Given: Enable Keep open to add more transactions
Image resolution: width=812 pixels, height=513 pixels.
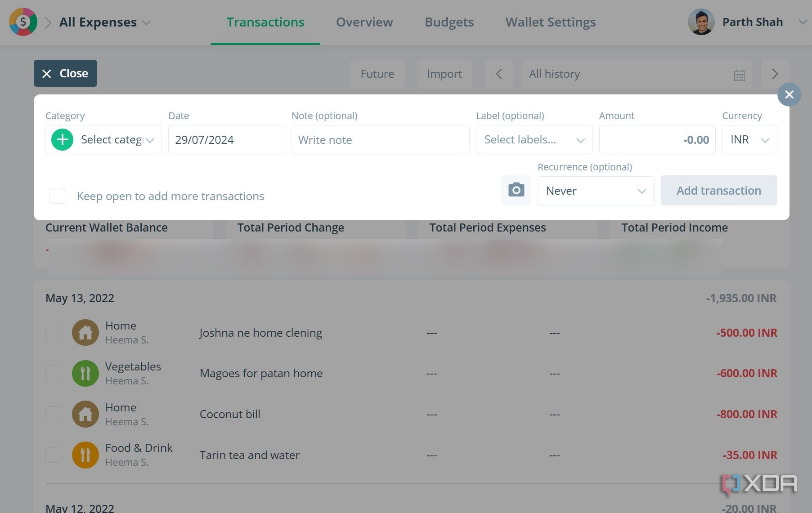Looking at the screenshot, I should (x=58, y=196).
